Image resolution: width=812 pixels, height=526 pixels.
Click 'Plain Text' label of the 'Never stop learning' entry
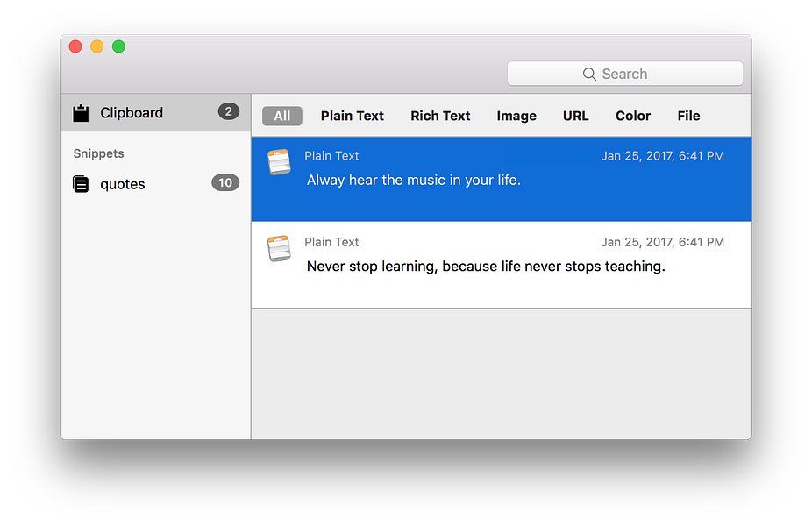[331, 242]
